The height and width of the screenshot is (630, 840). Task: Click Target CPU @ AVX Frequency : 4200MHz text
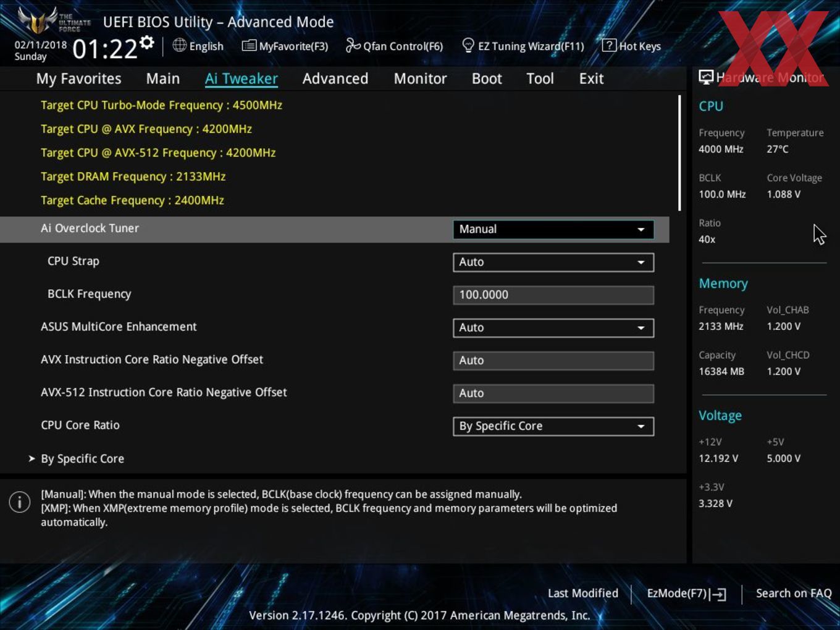click(x=146, y=129)
